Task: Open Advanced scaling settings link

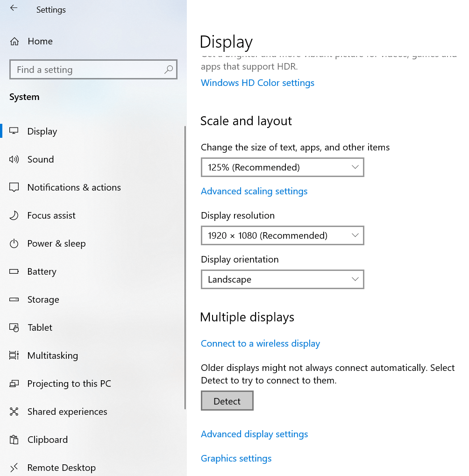Action: tap(254, 191)
